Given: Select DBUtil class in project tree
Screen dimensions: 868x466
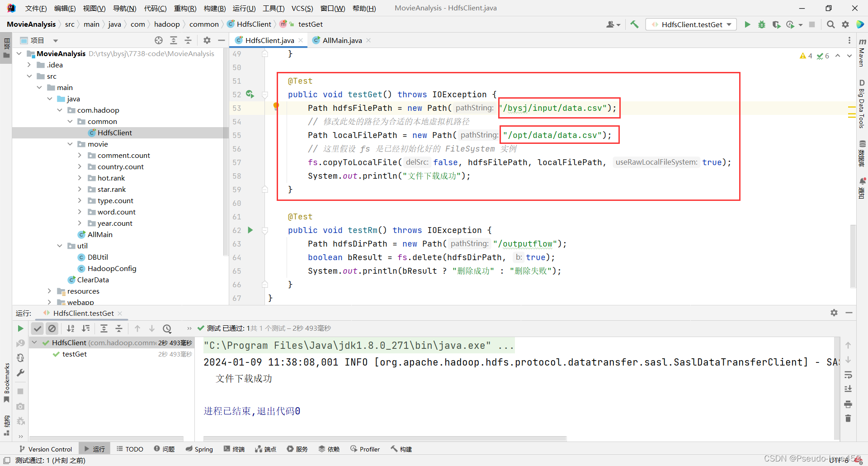Looking at the screenshot, I should point(98,257).
